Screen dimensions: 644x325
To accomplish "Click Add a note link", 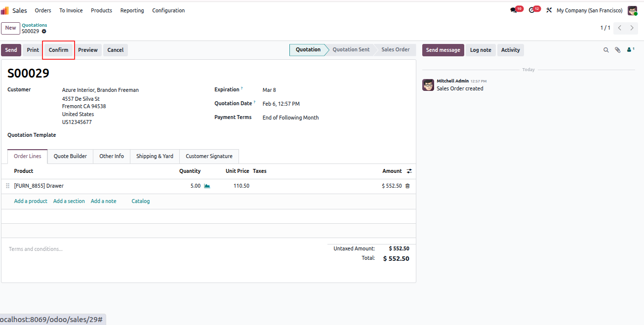I will [104, 201].
